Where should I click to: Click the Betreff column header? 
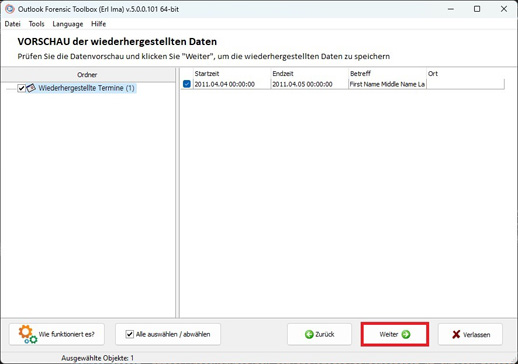coord(387,74)
